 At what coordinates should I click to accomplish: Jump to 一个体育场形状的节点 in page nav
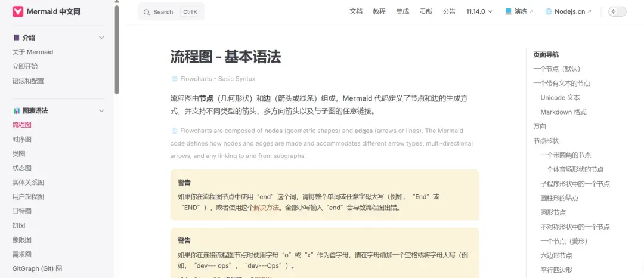572,169
